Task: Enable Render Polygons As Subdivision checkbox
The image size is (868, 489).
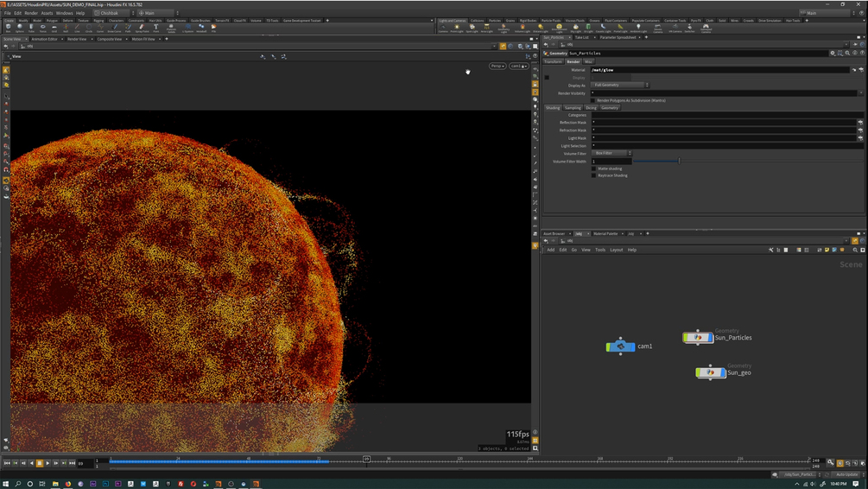Action: [x=594, y=100]
